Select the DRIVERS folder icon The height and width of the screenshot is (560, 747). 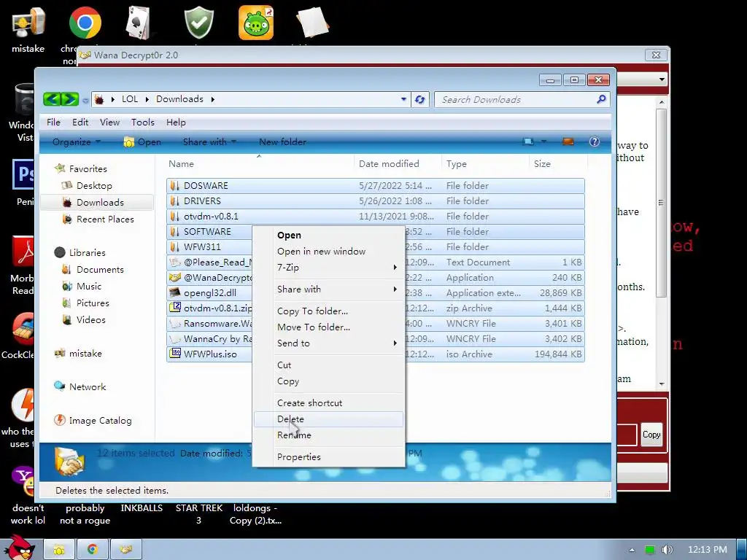175,201
